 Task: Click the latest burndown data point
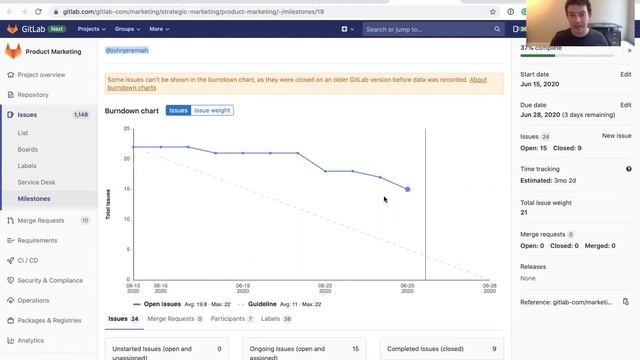click(x=407, y=189)
